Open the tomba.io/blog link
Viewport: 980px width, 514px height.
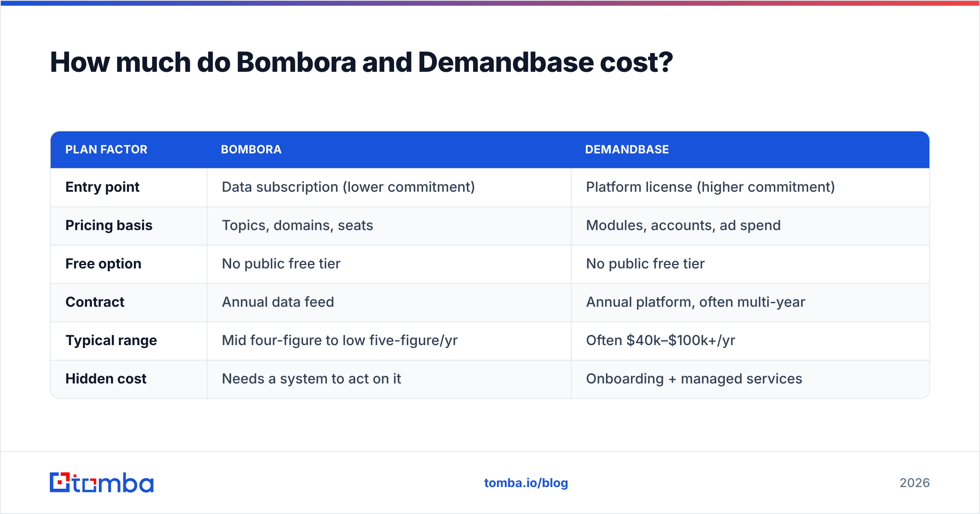(526, 483)
